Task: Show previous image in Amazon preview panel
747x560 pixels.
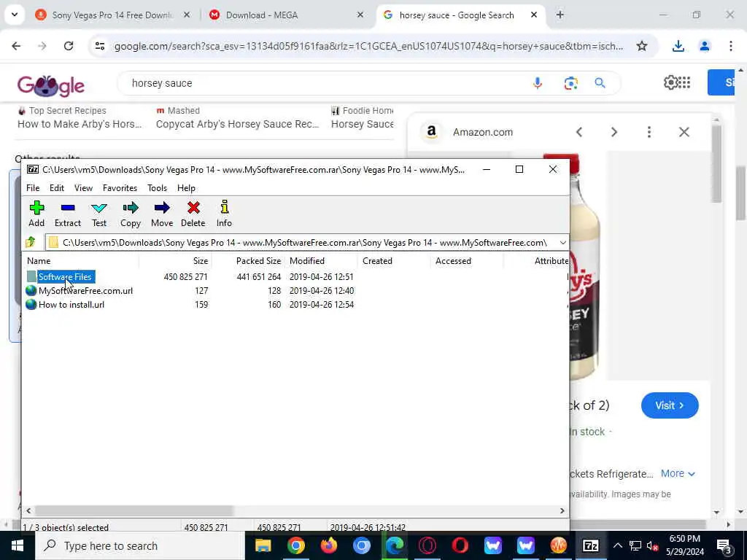Action: [579, 132]
